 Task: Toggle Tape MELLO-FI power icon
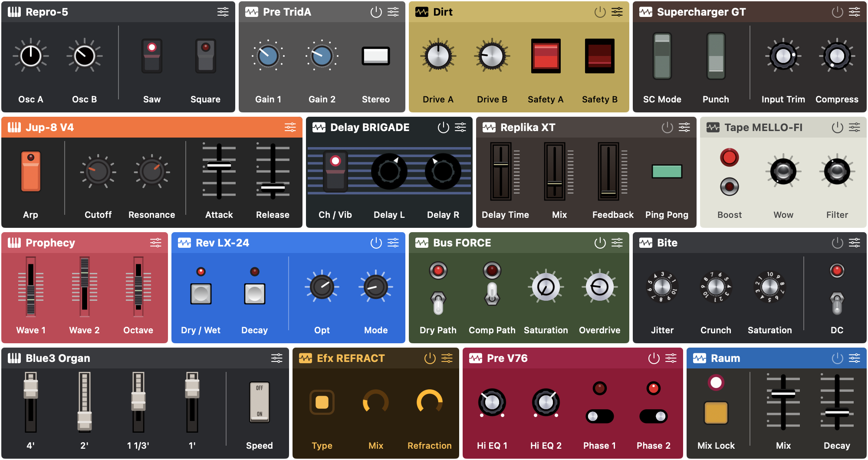pos(837,127)
